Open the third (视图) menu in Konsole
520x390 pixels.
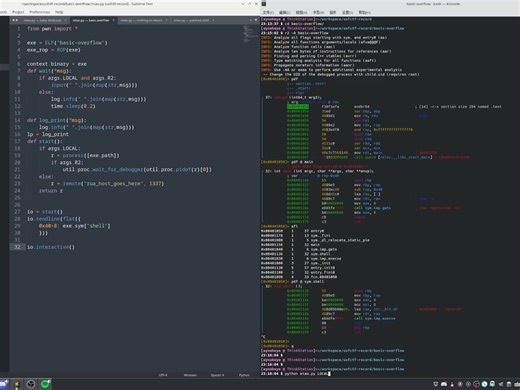click(301, 12)
